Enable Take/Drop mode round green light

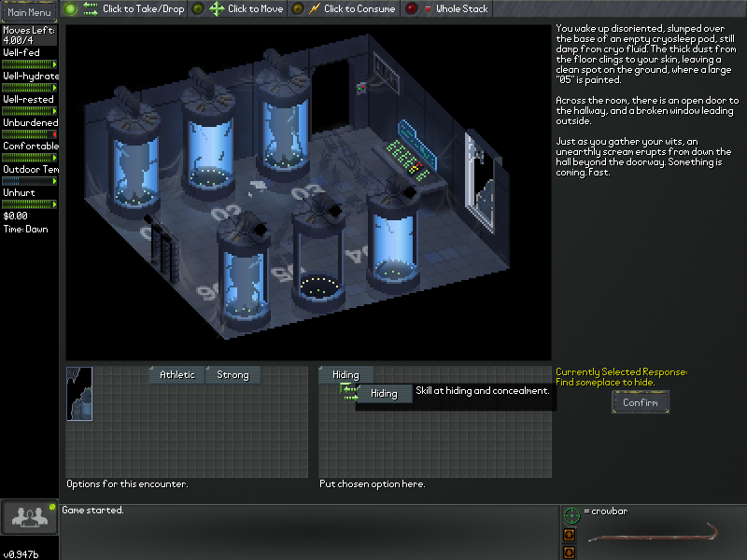[x=71, y=9]
